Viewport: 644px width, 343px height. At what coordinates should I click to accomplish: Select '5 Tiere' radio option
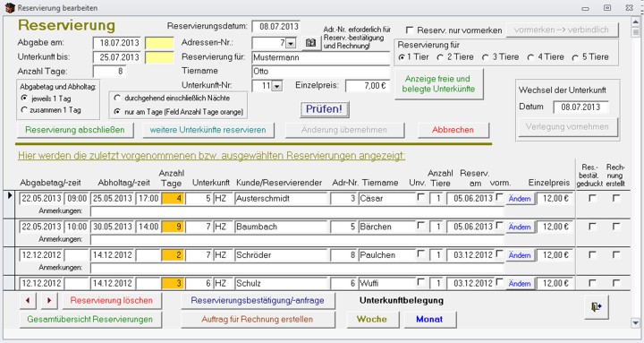coord(575,57)
